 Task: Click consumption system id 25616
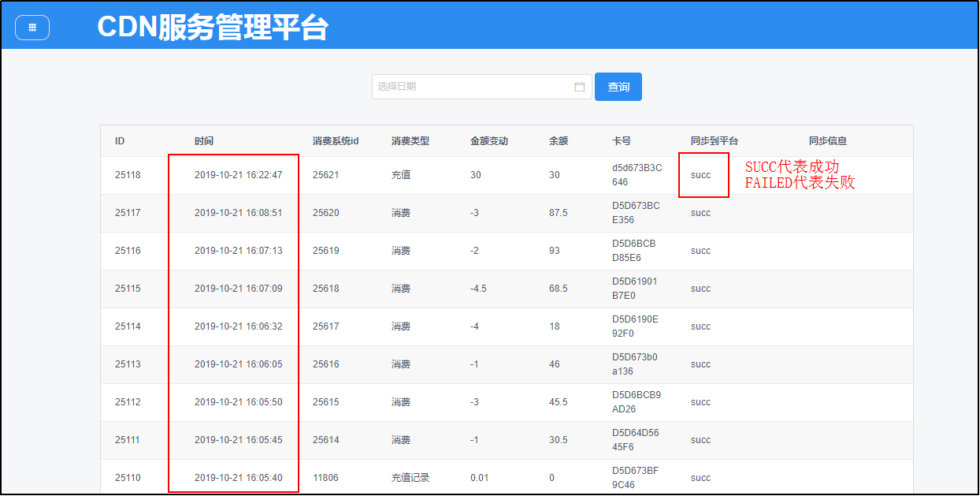325,364
